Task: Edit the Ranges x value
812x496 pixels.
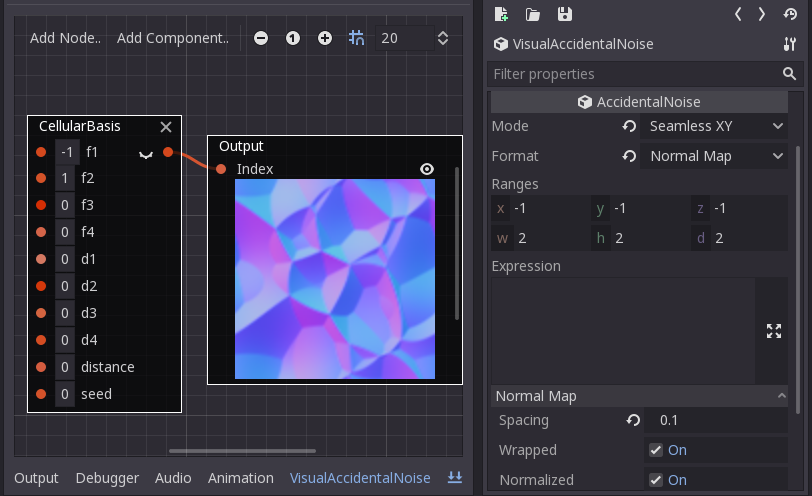Action: (541, 209)
